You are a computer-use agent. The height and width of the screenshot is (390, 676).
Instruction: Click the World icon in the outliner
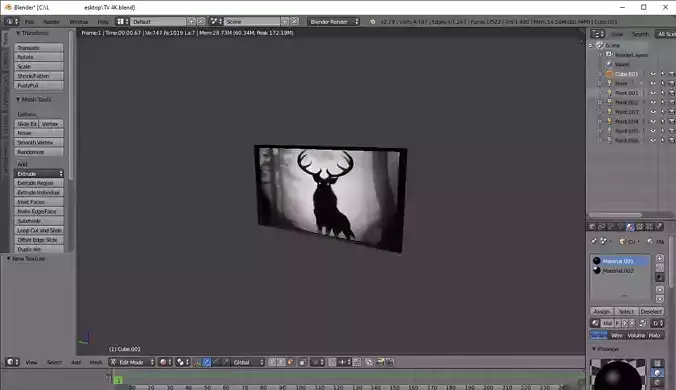click(610, 64)
